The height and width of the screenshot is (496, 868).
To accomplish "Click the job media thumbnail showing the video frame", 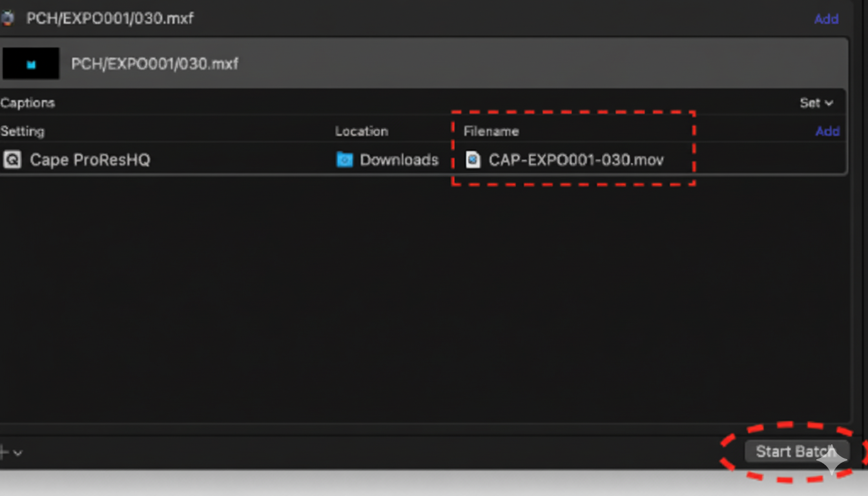I will (x=30, y=63).
